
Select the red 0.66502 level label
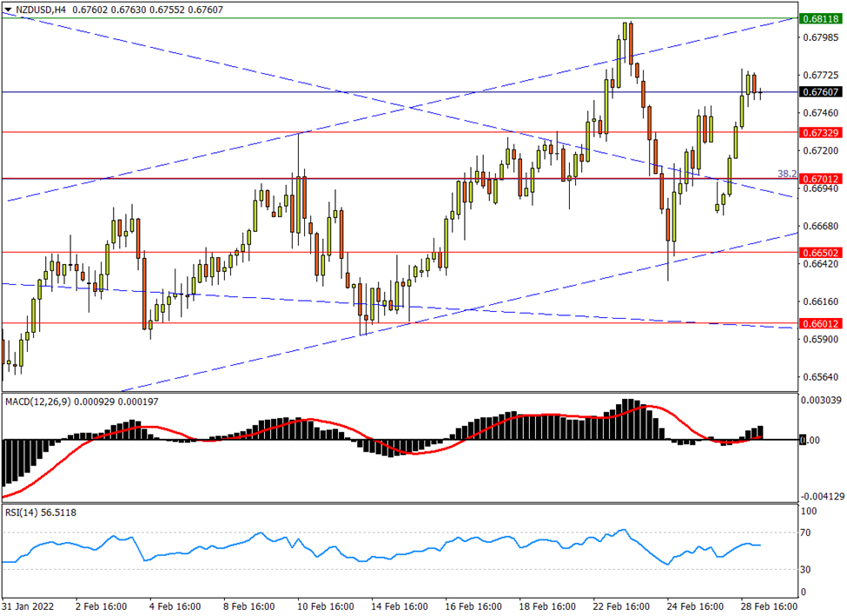click(x=820, y=252)
